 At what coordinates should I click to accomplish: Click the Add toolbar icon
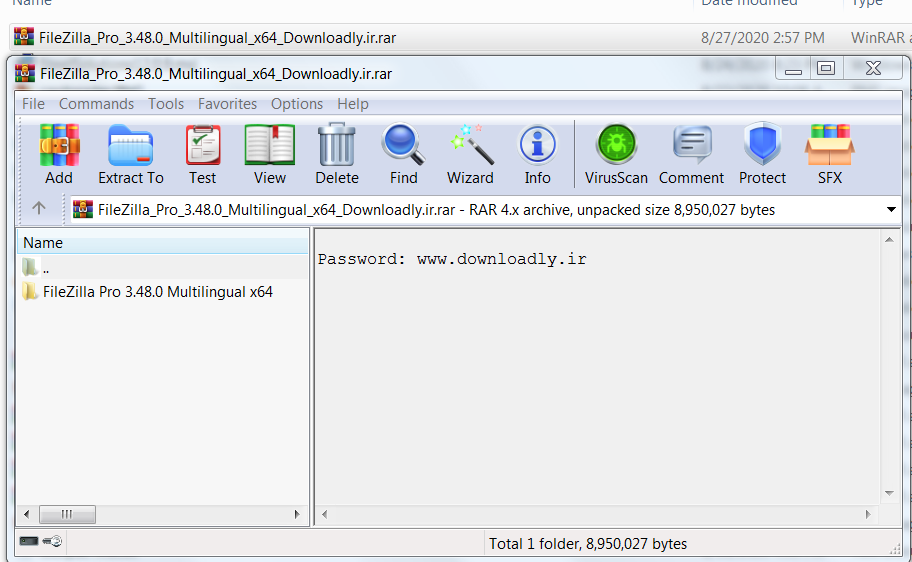coord(59,145)
